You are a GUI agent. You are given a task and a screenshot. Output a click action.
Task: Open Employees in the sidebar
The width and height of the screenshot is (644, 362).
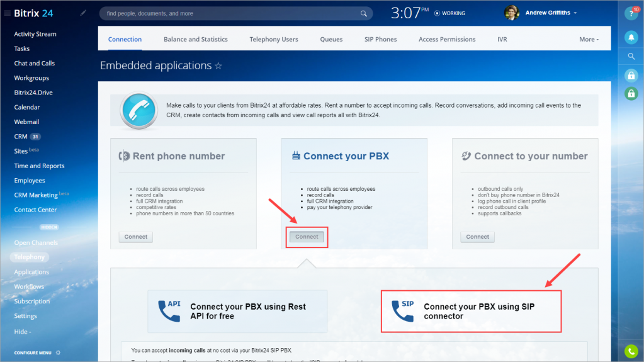pos(30,181)
